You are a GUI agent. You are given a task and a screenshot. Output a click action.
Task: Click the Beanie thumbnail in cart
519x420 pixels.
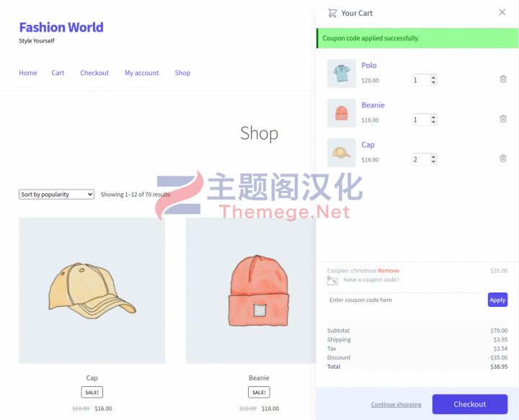point(342,113)
